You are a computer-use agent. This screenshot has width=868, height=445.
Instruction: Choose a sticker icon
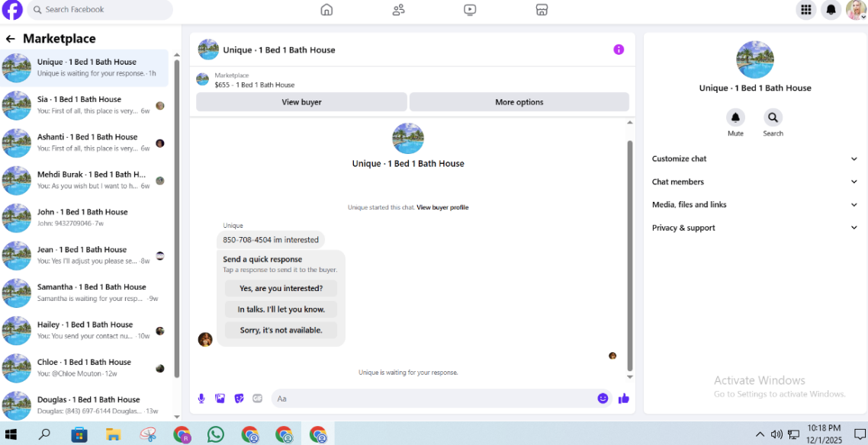(240, 398)
